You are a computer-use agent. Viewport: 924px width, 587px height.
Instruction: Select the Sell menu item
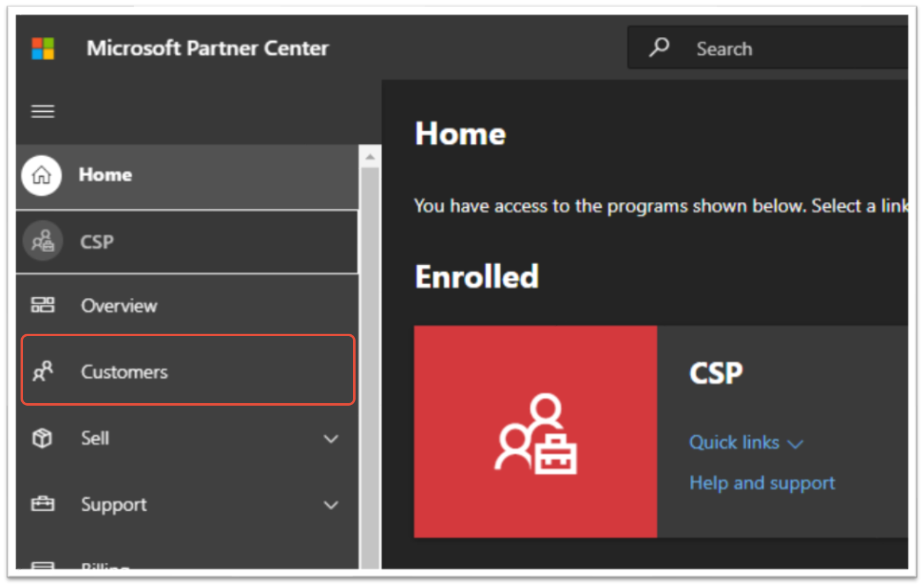click(x=187, y=438)
